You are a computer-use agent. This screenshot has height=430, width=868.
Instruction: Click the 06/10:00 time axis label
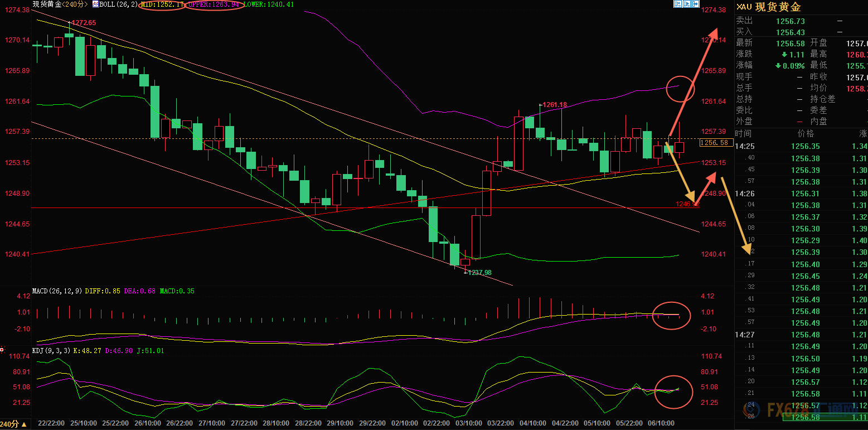tap(661, 424)
